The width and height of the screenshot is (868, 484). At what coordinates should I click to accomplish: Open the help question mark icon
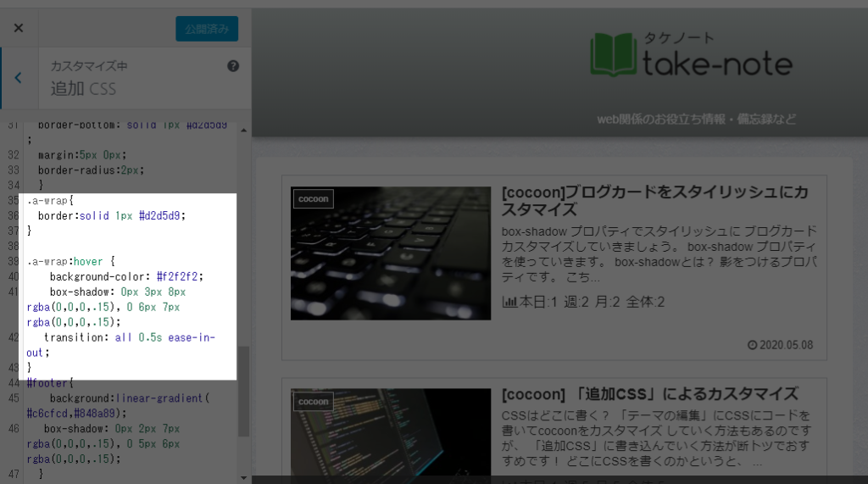coord(233,66)
